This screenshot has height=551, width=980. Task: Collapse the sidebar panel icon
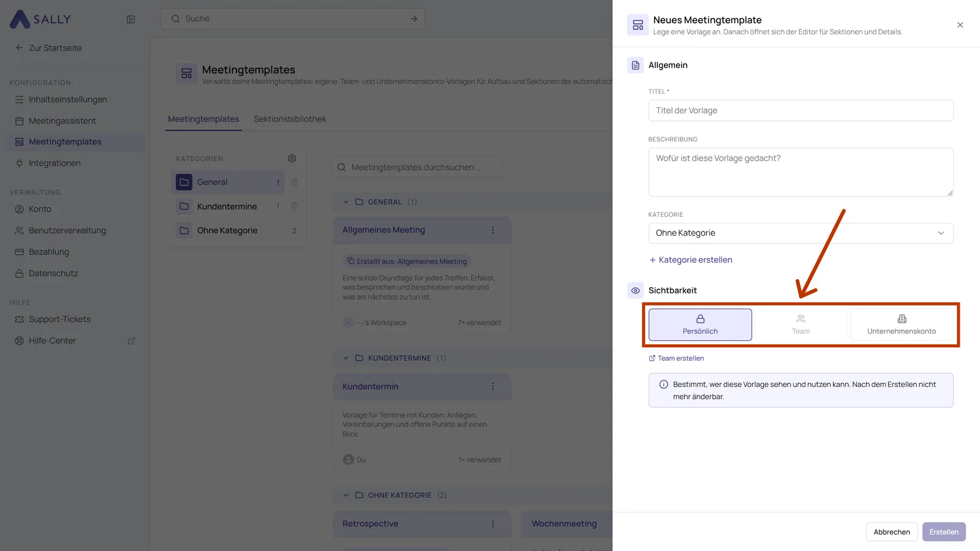coord(131,19)
